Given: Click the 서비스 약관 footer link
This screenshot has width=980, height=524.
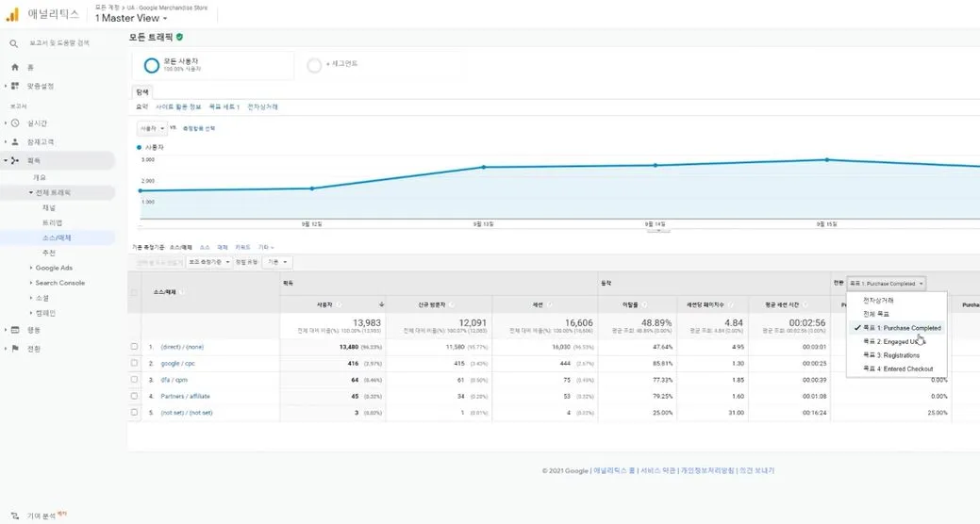Looking at the screenshot, I should (657, 470).
